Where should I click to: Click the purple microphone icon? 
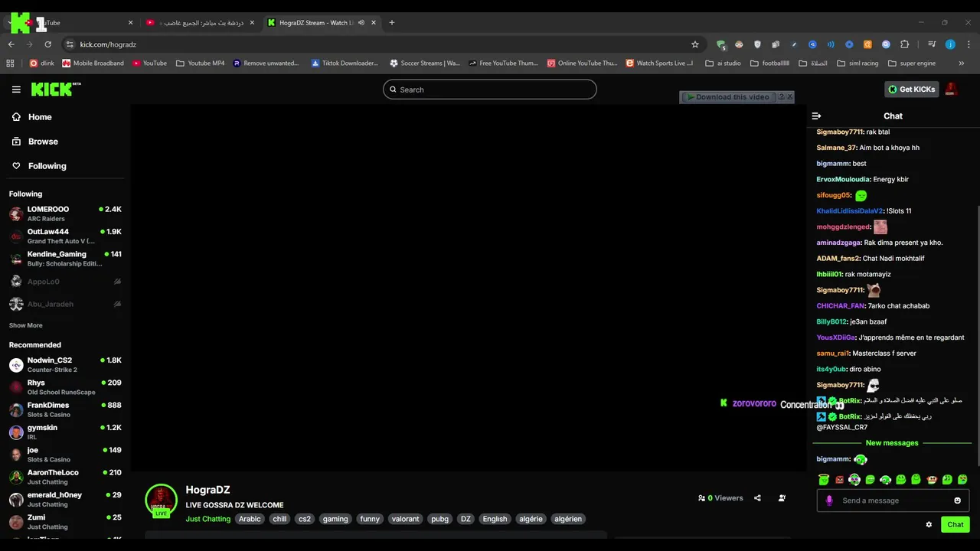coord(829,500)
